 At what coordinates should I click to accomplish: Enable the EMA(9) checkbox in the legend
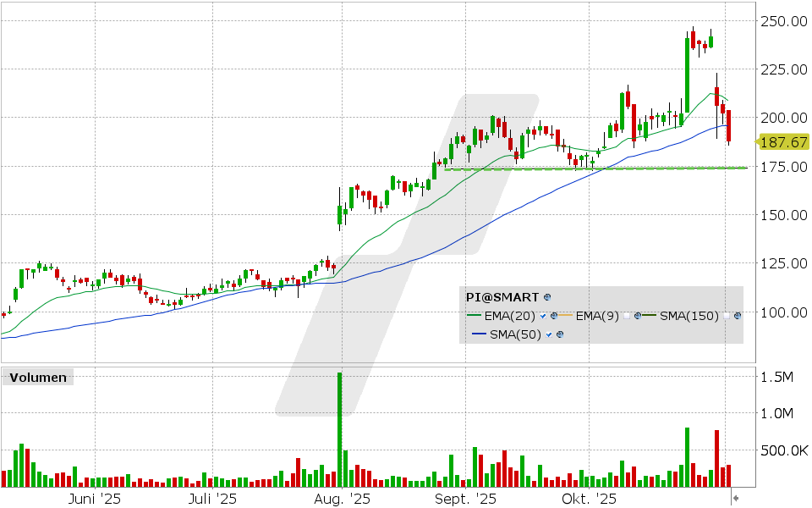(x=626, y=315)
